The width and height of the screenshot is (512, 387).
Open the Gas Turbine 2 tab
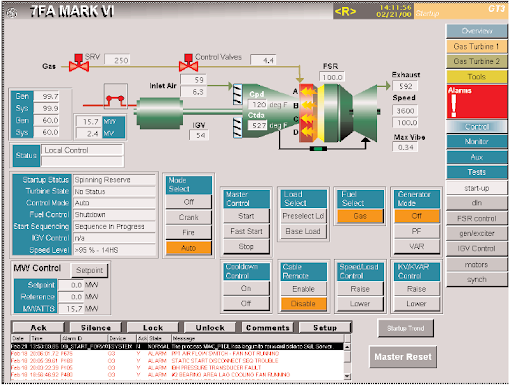(x=477, y=61)
